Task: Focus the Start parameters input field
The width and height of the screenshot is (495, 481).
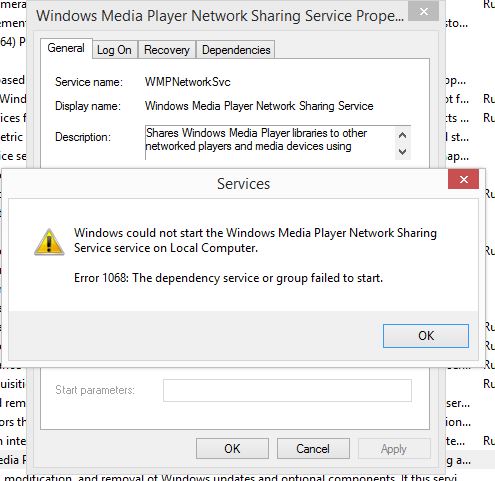Action: point(287,390)
